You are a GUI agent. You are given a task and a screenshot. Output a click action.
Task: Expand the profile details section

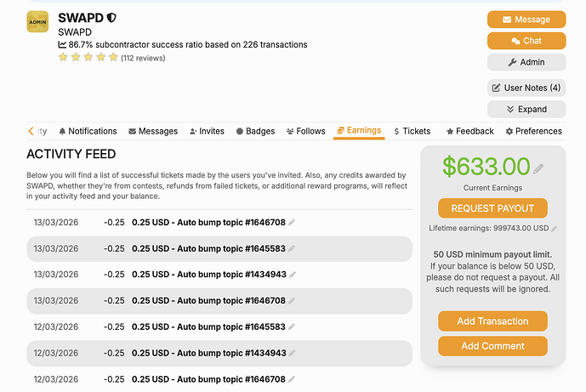pos(526,109)
